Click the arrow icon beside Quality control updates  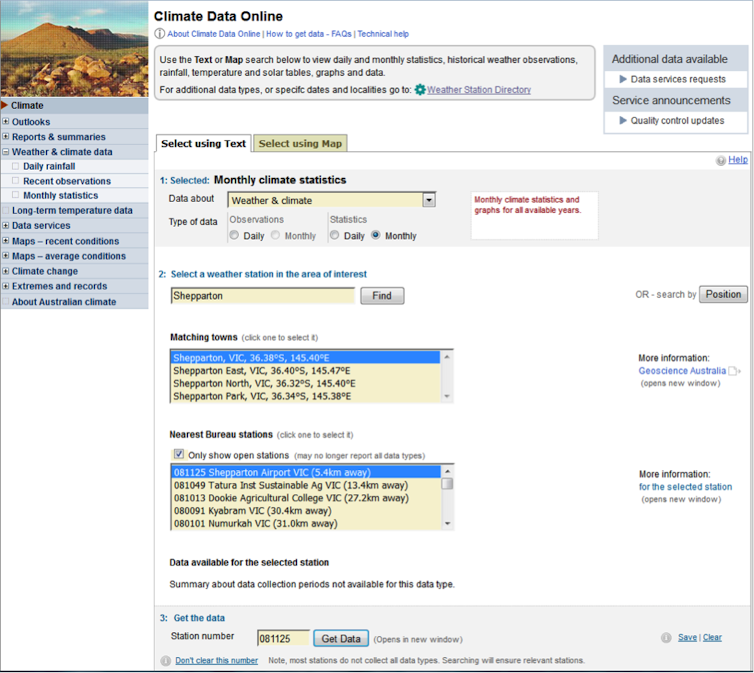[623, 121]
